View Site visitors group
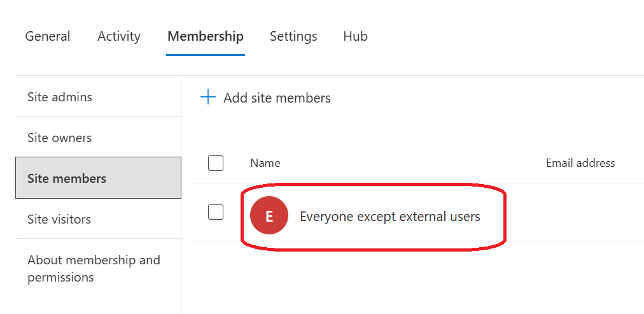 59,219
